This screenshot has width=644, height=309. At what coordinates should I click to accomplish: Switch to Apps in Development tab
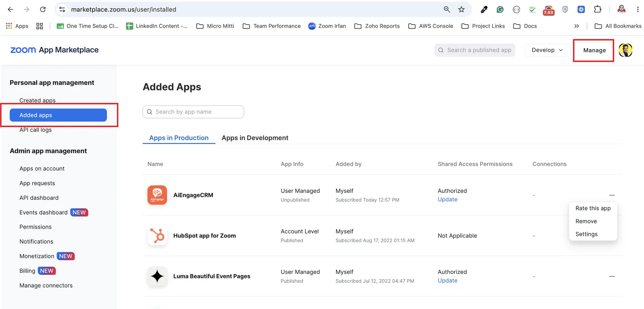coord(255,138)
